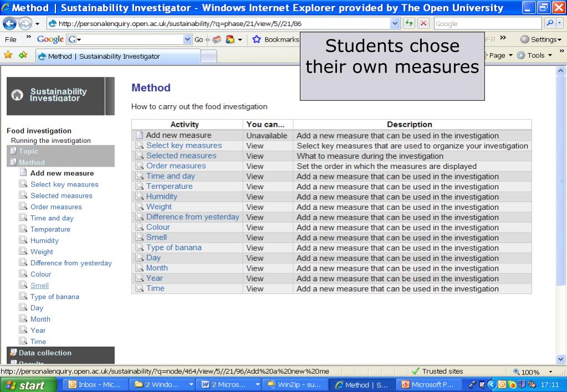Select the 'Method | Sustainability Investigator' tab
The height and width of the screenshot is (392, 567).
[118, 56]
